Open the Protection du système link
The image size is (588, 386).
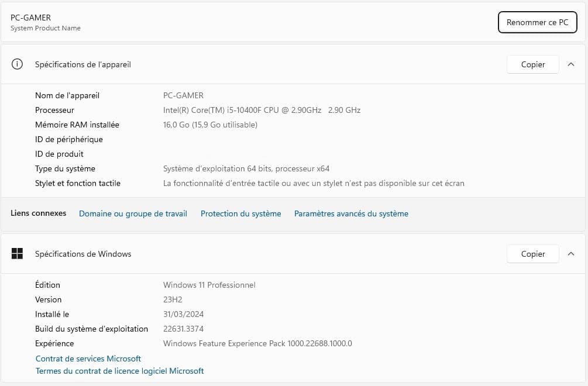240,213
